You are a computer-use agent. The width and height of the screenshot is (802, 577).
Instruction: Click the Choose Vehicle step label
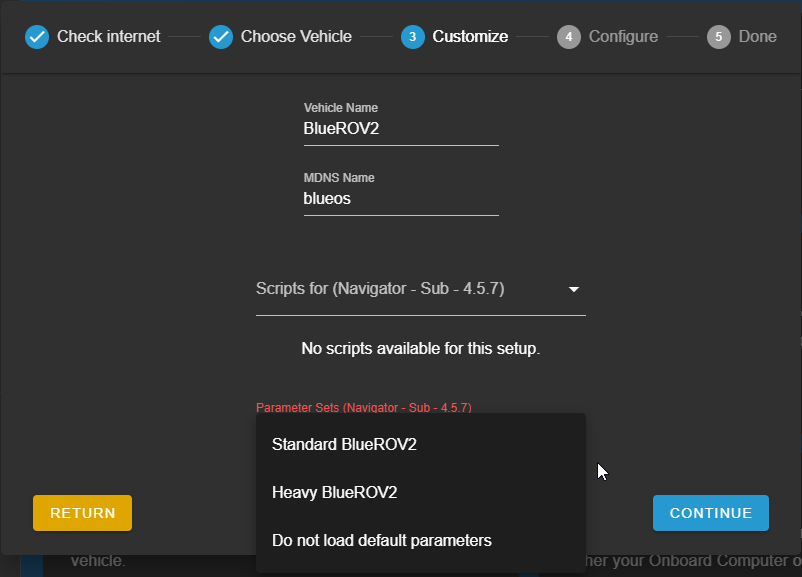point(296,37)
